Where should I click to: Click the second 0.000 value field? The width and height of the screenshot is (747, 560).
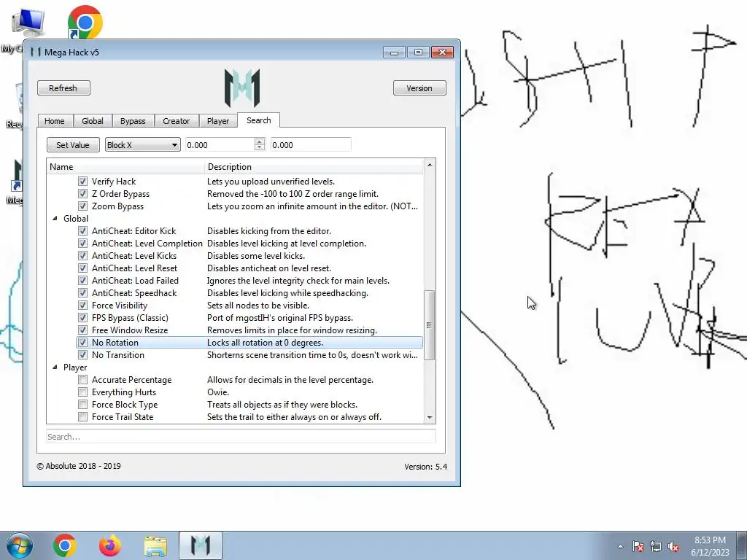[311, 145]
